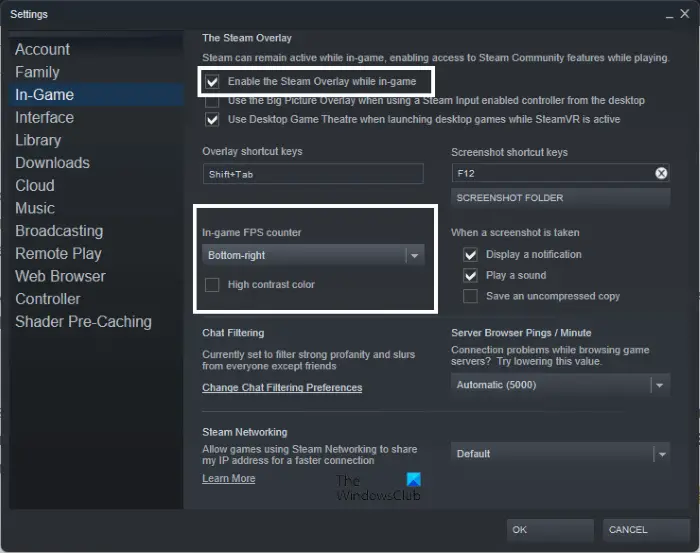This screenshot has height=553, width=700.
Task: Open Steam Networking Default dropdown
Action: (x=560, y=454)
